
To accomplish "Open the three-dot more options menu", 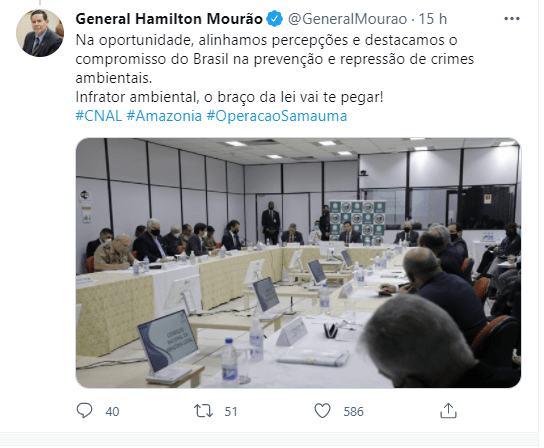I will pyautogui.click(x=512, y=19).
